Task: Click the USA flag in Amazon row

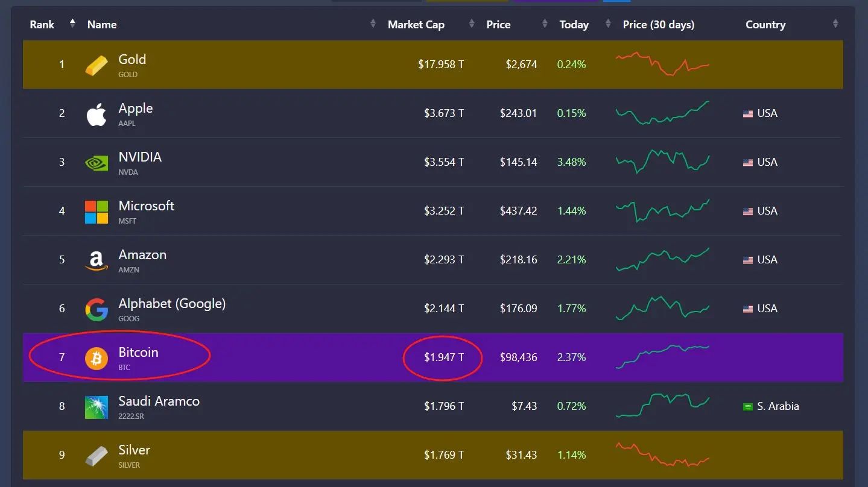Action: (x=748, y=260)
